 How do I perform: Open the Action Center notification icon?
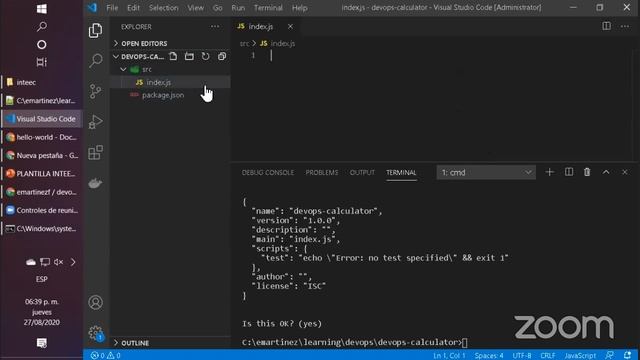click(x=42, y=343)
